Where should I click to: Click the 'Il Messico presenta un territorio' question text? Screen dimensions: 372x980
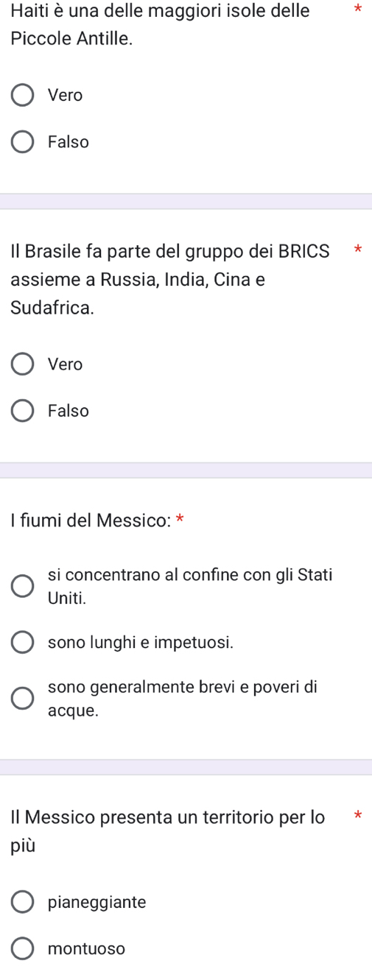[x=168, y=830]
